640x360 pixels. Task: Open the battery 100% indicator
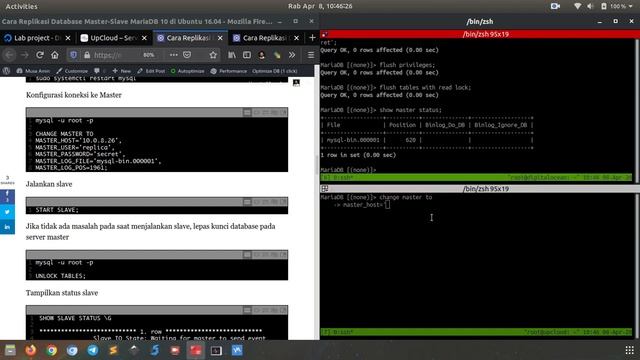614,6
